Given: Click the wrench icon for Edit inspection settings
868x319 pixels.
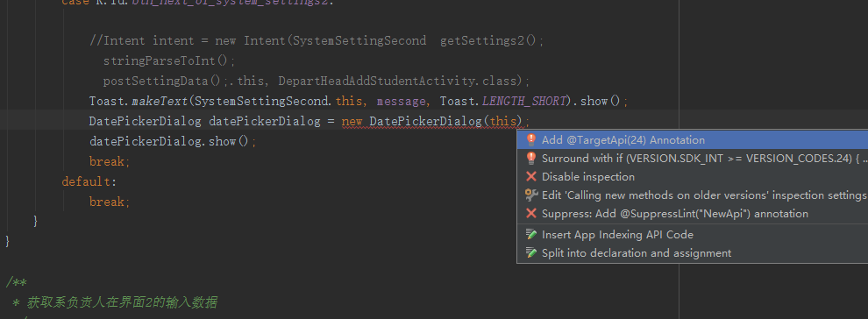Looking at the screenshot, I should pos(530,195).
